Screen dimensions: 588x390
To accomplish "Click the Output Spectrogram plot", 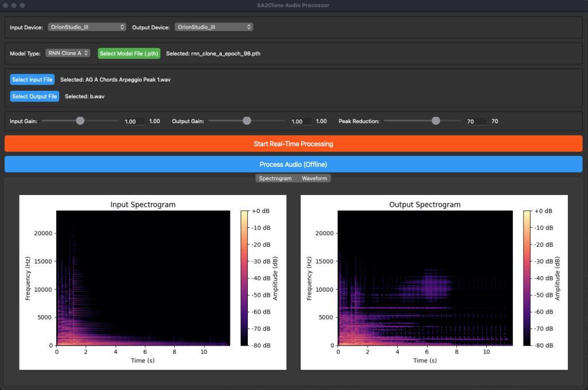I will click(x=425, y=278).
